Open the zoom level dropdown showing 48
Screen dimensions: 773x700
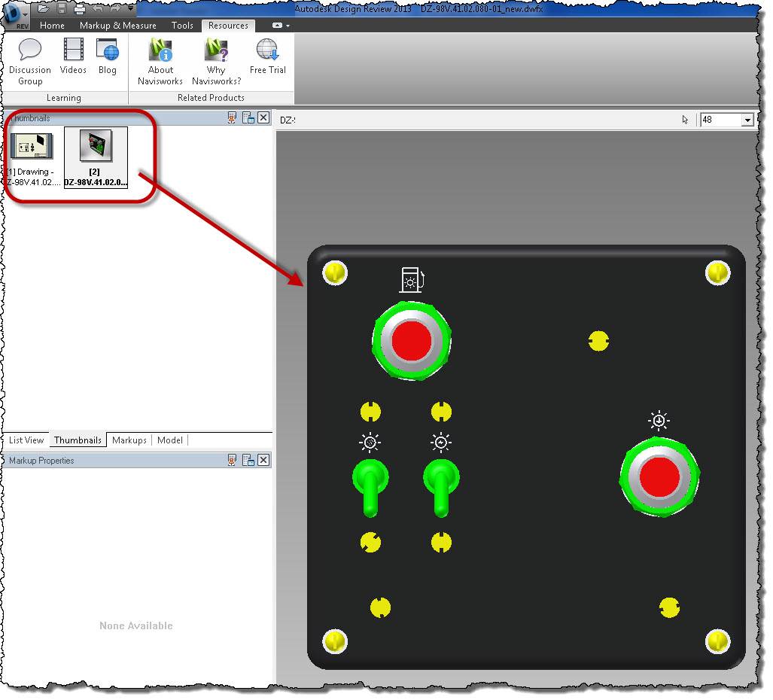point(747,120)
